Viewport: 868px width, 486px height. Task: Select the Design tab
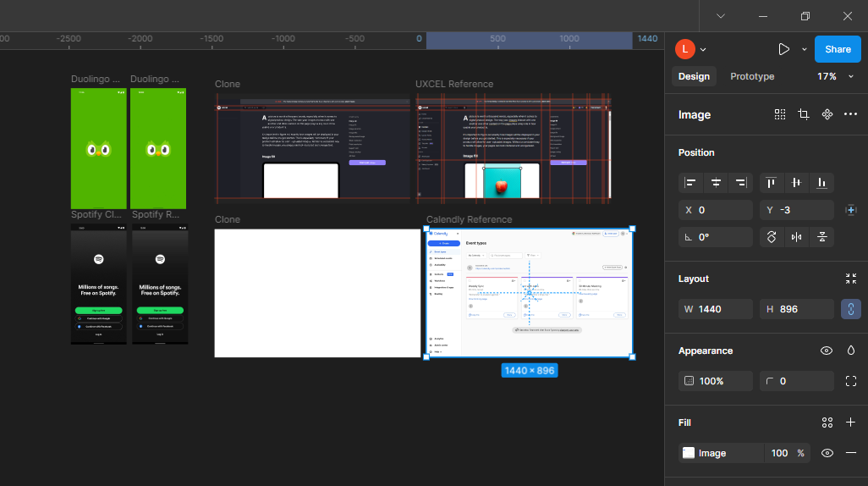click(694, 76)
